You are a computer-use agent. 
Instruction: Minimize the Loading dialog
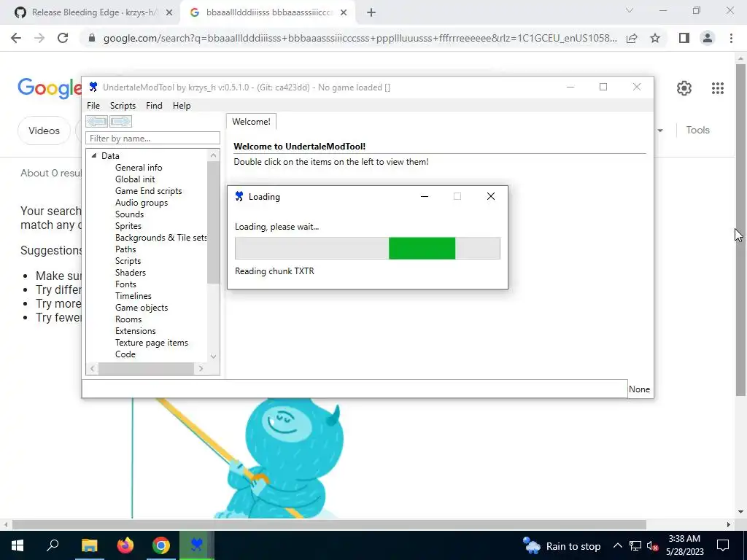pos(425,196)
